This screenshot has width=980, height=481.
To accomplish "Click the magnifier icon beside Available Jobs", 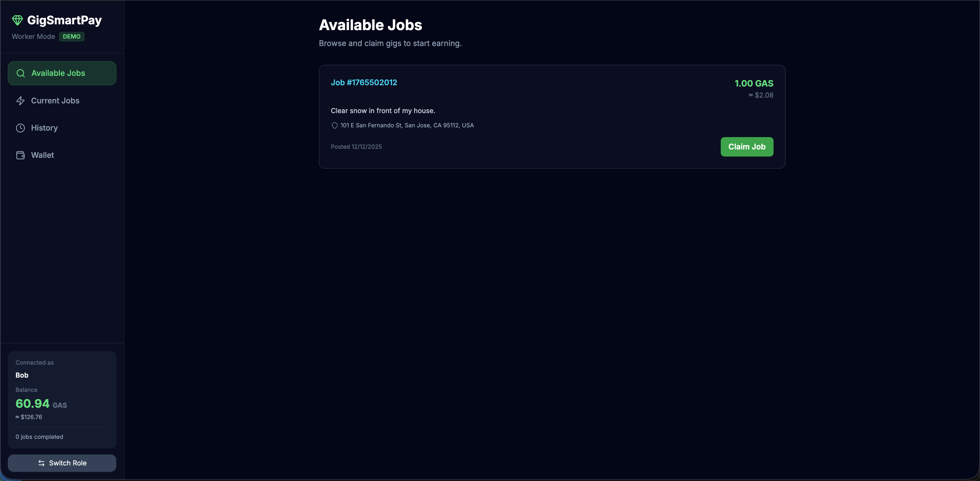I will 21,73.
